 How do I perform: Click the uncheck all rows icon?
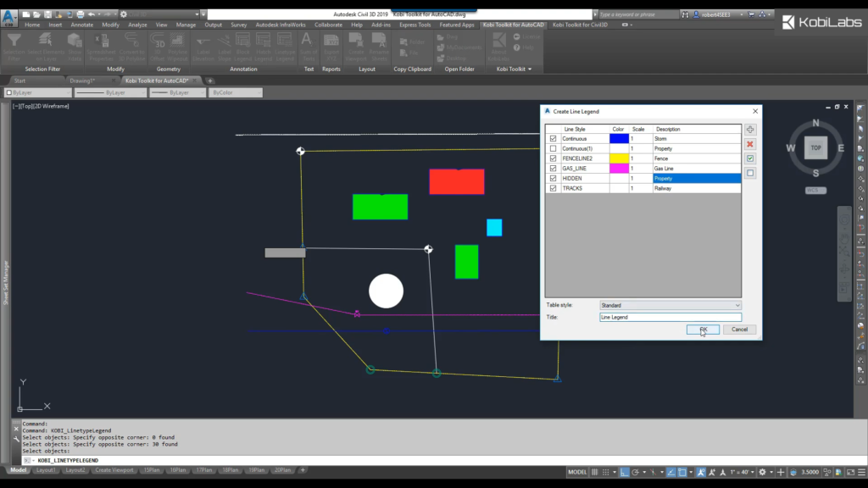coord(750,173)
